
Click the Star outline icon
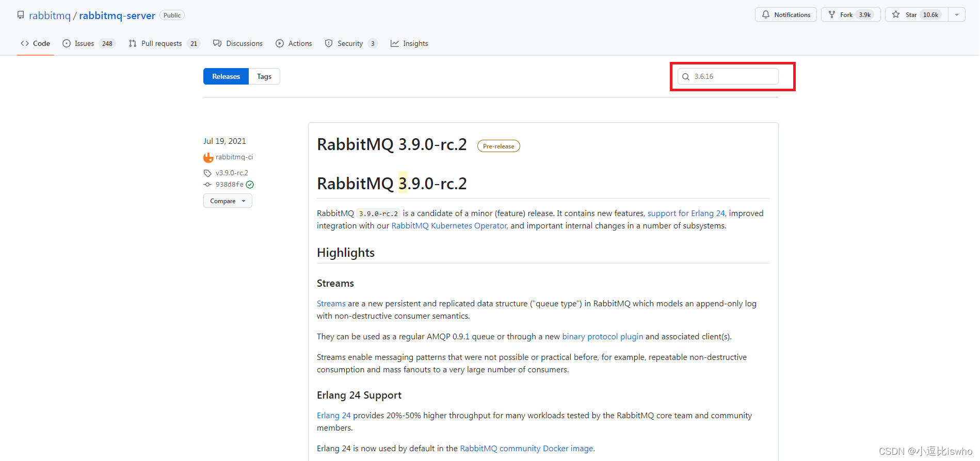click(x=896, y=14)
